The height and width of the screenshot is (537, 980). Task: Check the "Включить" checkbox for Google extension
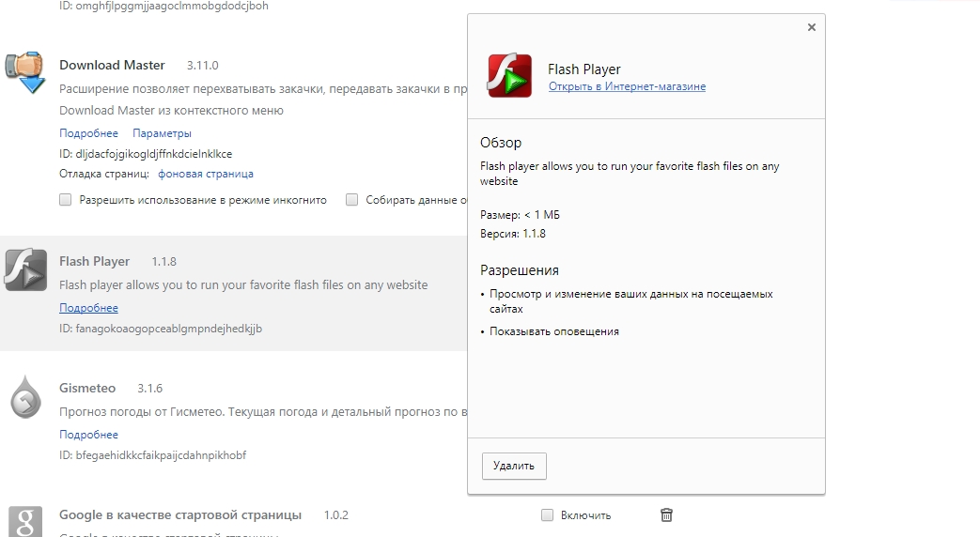click(x=547, y=515)
